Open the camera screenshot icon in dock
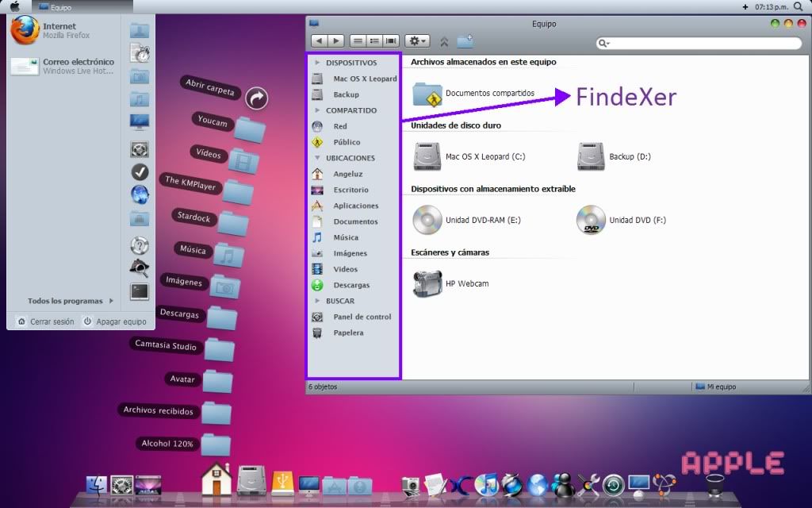812x508 pixels. 411,487
